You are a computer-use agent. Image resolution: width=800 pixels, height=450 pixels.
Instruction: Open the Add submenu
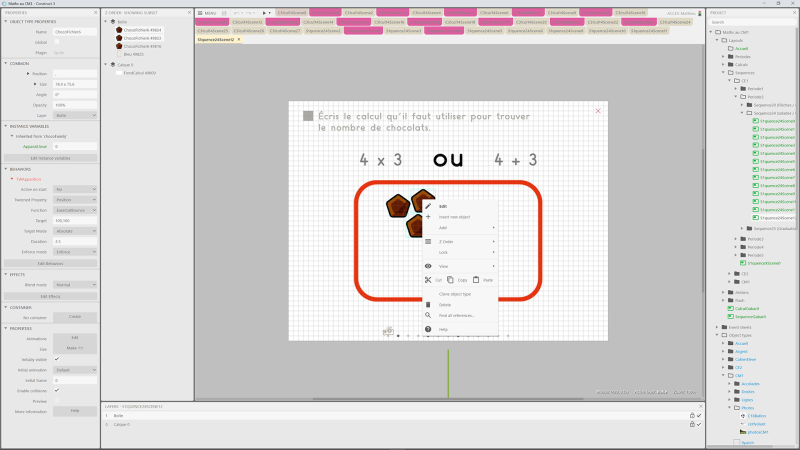click(460, 228)
